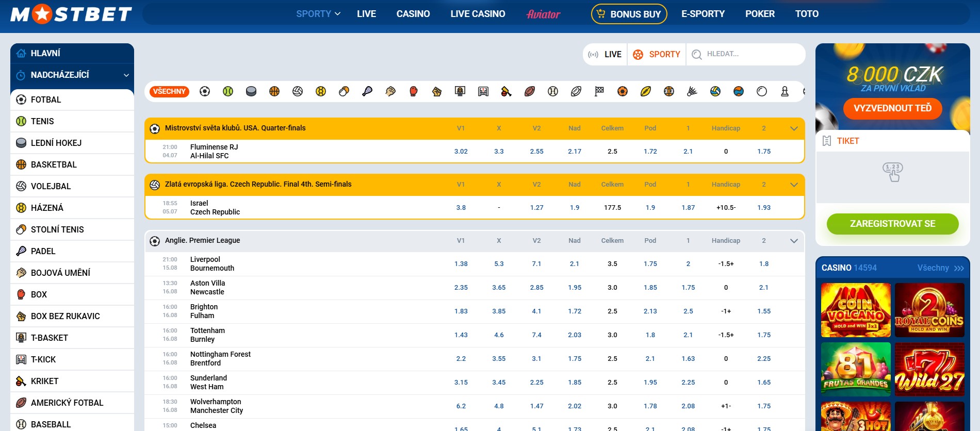This screenshot has height=431, width=980.
Task: Open TENIS in the sidebar
Action: [72, 121]
